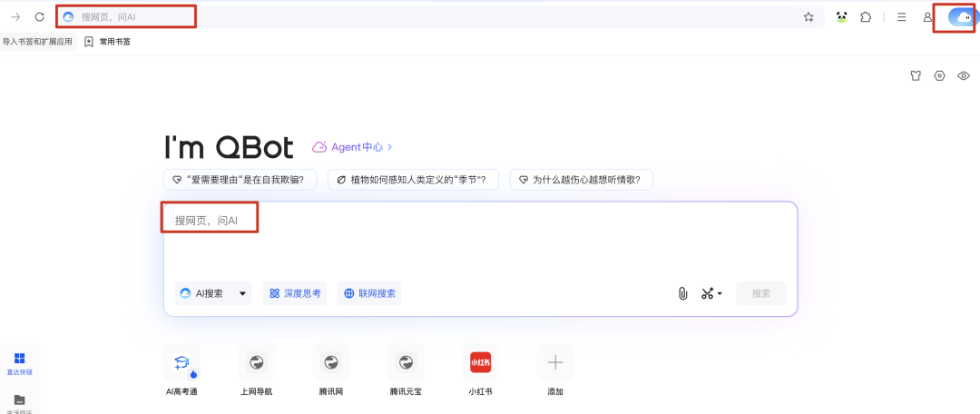Open the browser hamburger menu
Screen dimensions: 980x414
click(x=901, y=17)
